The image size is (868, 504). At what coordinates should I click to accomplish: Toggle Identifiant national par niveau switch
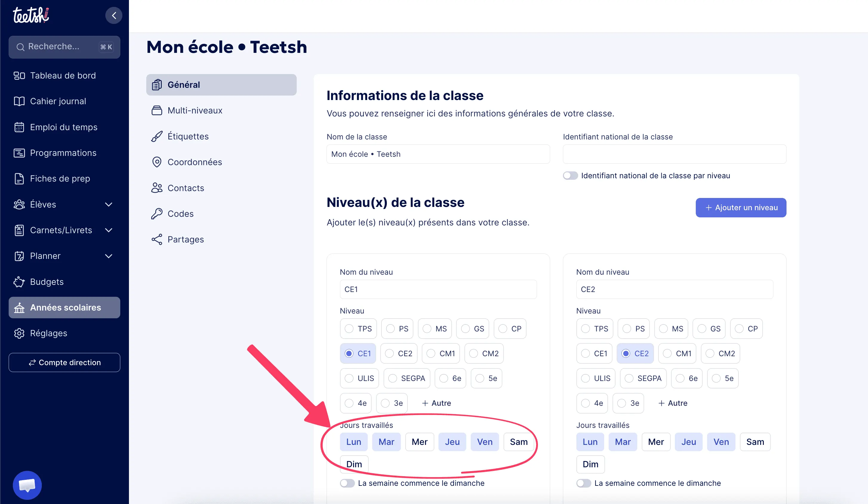click(x=570, y=176)
